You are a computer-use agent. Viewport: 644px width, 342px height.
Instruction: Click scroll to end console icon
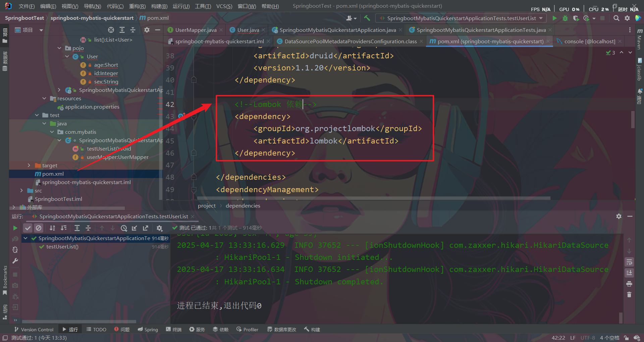pos(629,273)
